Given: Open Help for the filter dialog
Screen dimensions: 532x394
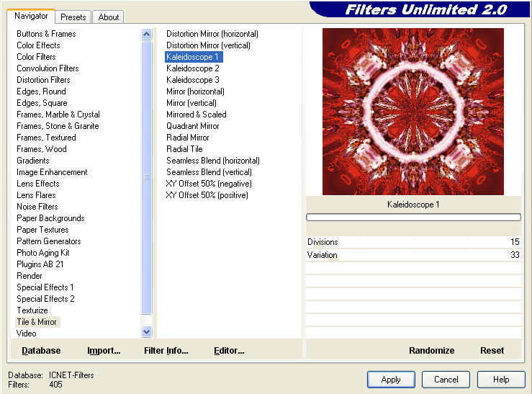Looking at the screenshot, I should [502, 379].
